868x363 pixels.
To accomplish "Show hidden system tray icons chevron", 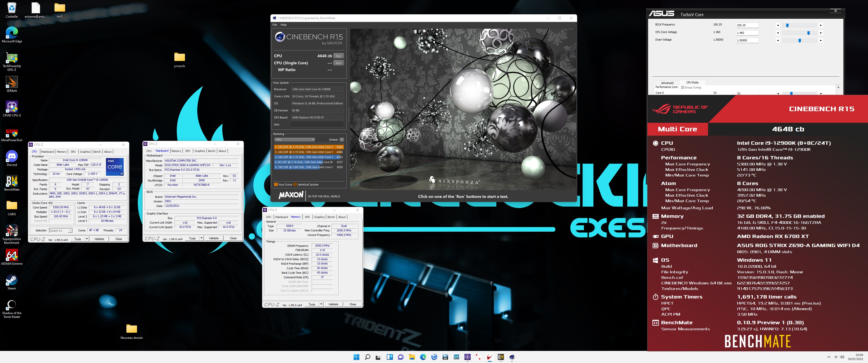I will (x=829, y=357).
